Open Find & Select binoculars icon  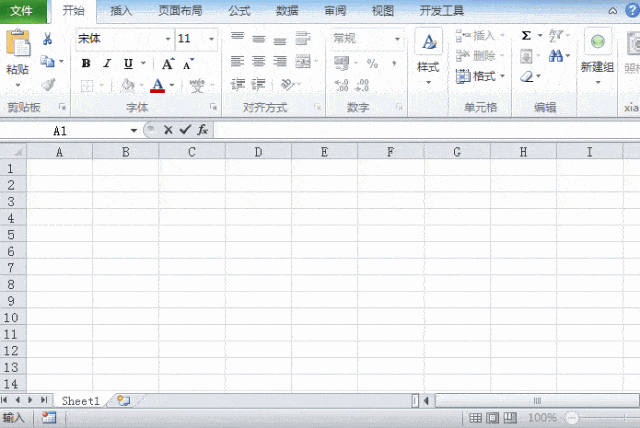(556, 55)
